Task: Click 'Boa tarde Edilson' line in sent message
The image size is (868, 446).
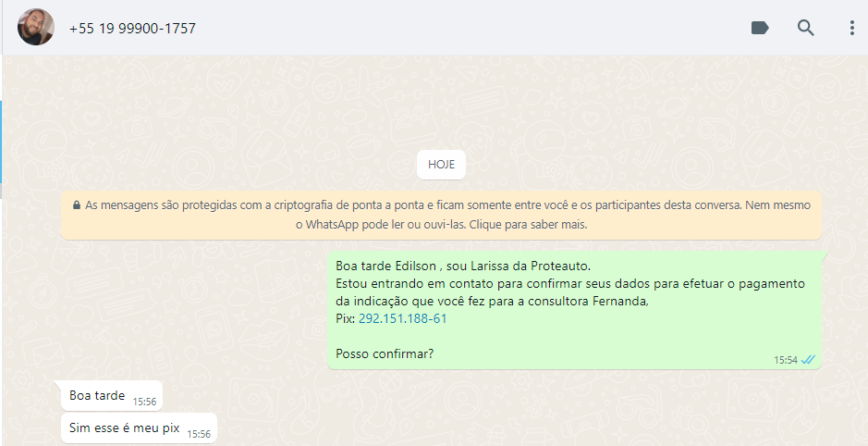Action: point(385,266)
